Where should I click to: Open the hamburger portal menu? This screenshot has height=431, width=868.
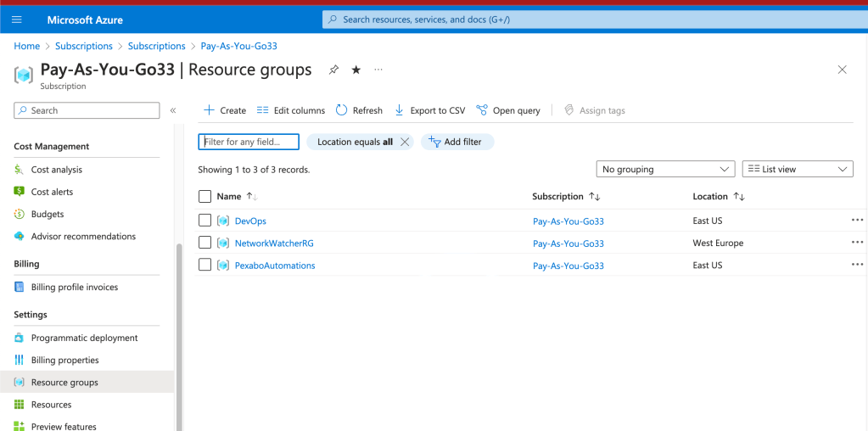17,20
